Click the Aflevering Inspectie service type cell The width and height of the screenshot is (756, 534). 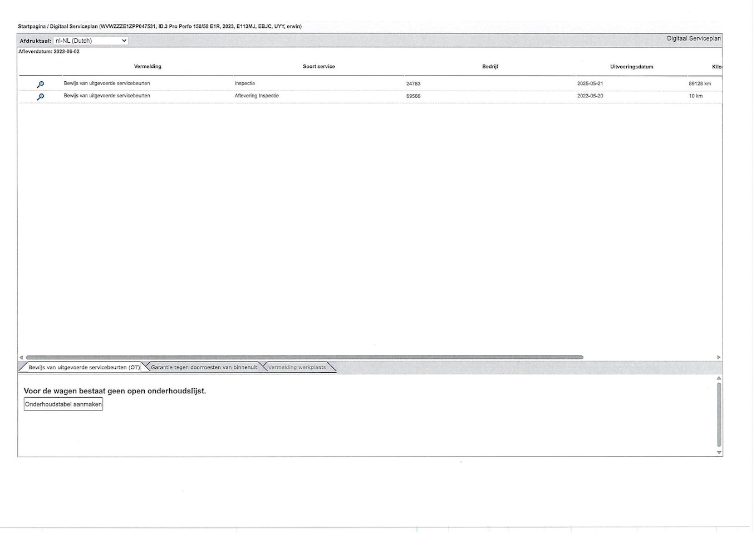click(257, 96)
